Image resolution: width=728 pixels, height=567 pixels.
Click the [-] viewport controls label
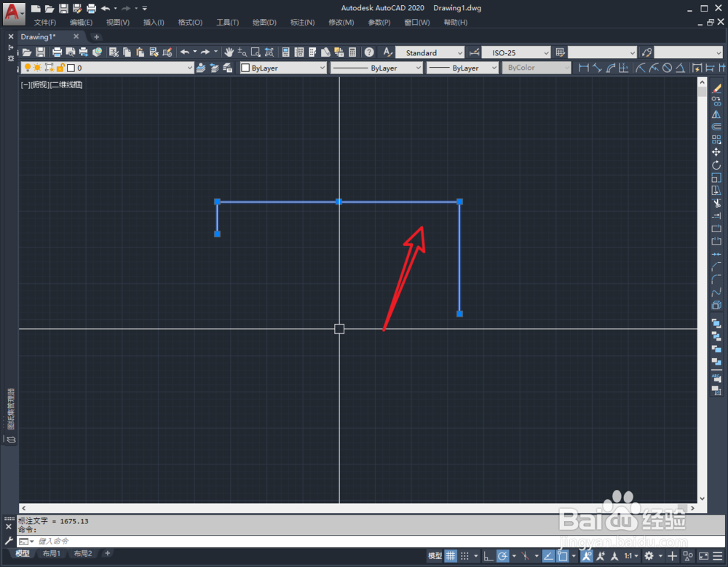click(25, 84)
